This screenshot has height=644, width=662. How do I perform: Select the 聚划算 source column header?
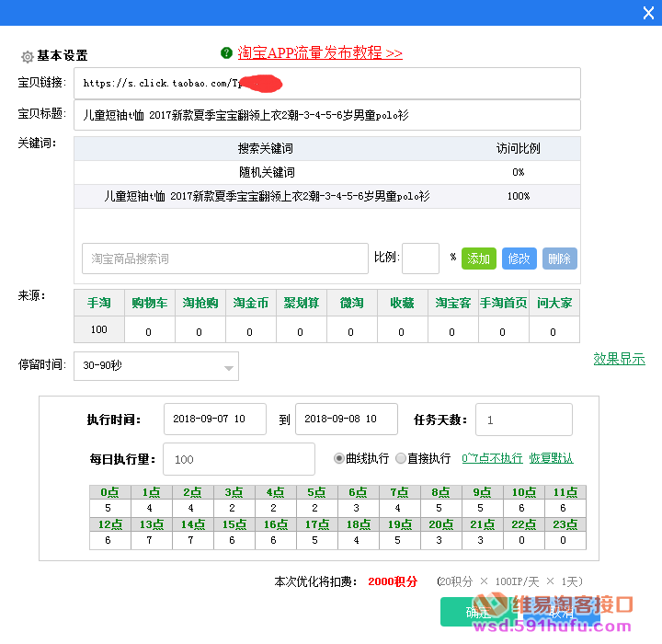click(x=302, y=303)
